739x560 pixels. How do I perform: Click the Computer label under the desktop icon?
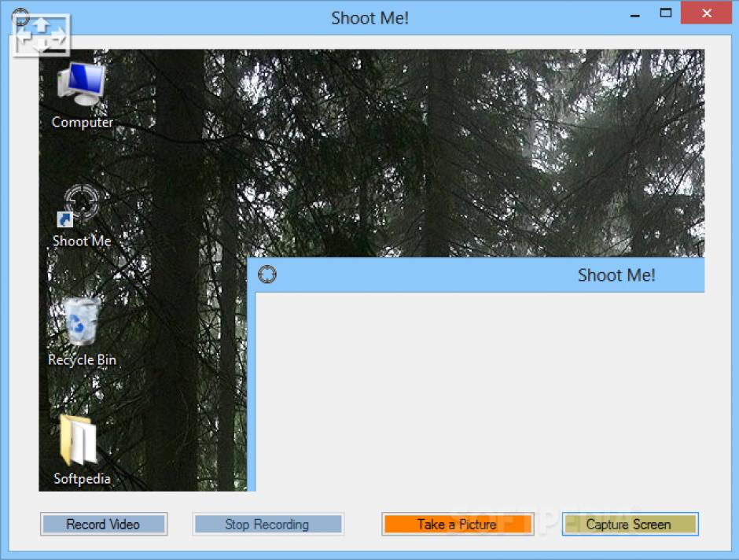83,122
